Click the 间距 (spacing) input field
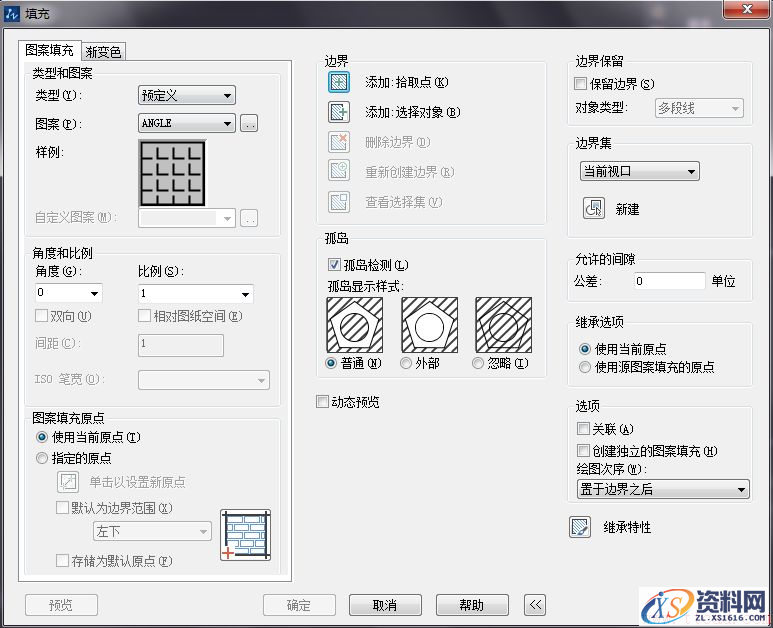Screen dimensions: 773x628 [x=181, y=345]
